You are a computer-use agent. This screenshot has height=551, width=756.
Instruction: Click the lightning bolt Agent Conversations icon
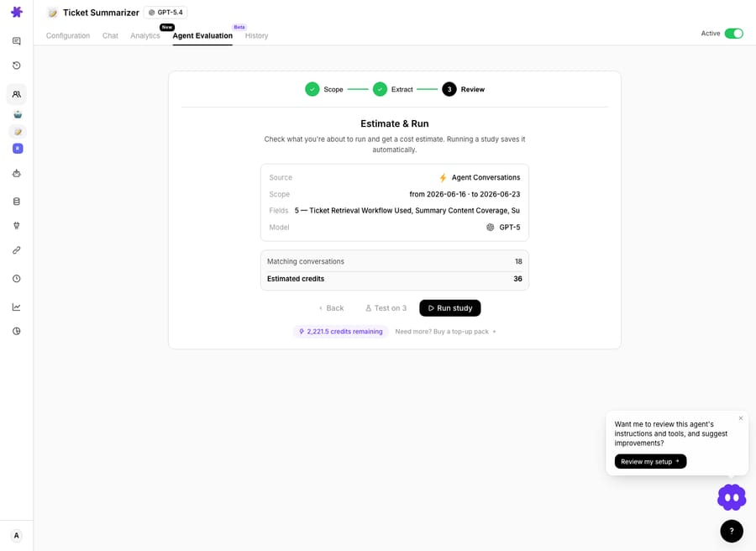click(x=443, y=178)
